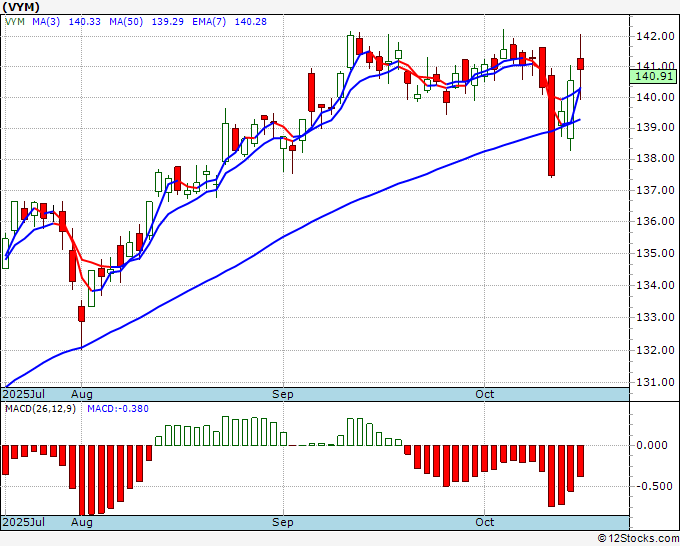Click the MACD:-0.380 value readout
Image resolution: width=680 pixels, height=546 pixels.
118,409
